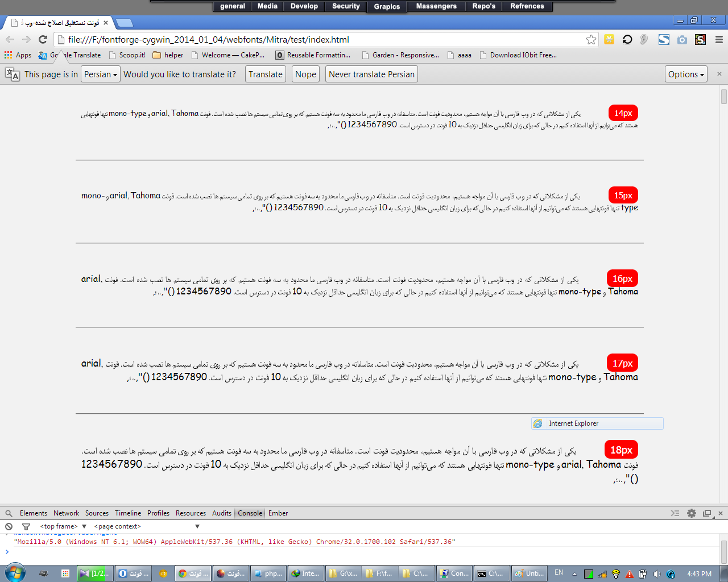This screenshot has width=728, height=582.
Task: Expand the translate Options dropdown
Action: 686,74
